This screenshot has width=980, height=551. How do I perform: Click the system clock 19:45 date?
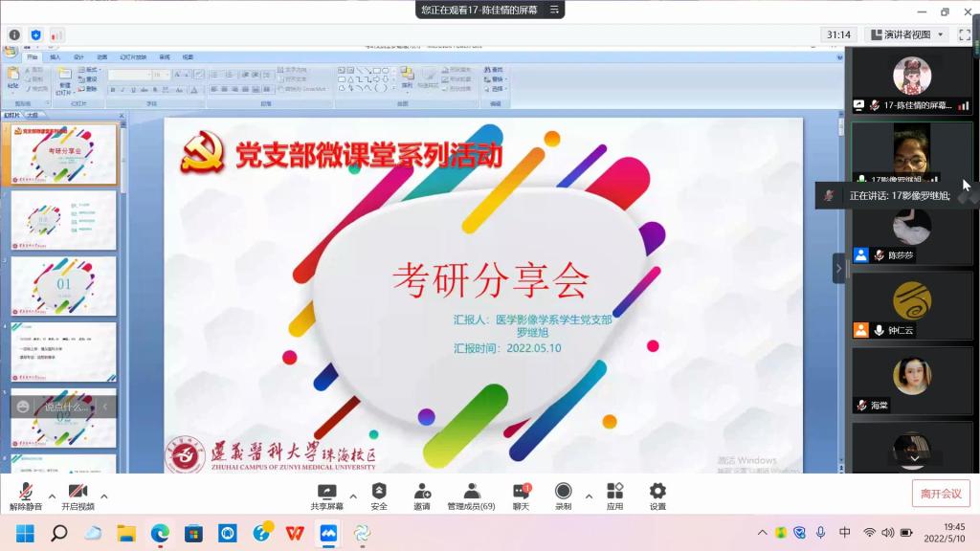tap(945, 532)
